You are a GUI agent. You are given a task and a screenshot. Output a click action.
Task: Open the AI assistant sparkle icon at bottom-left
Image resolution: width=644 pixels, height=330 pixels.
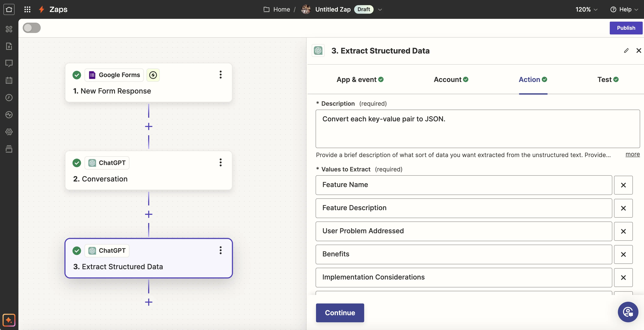pyautogui.click(x=9, y=320)
